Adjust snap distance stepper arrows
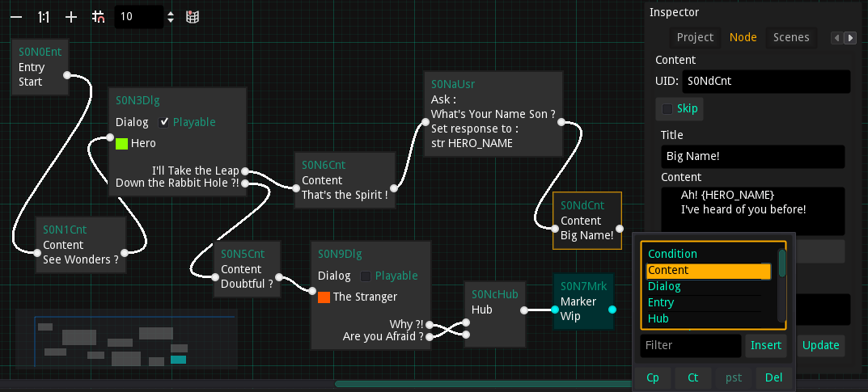Screen dimensions: 868x392 (x=171, y=17)
